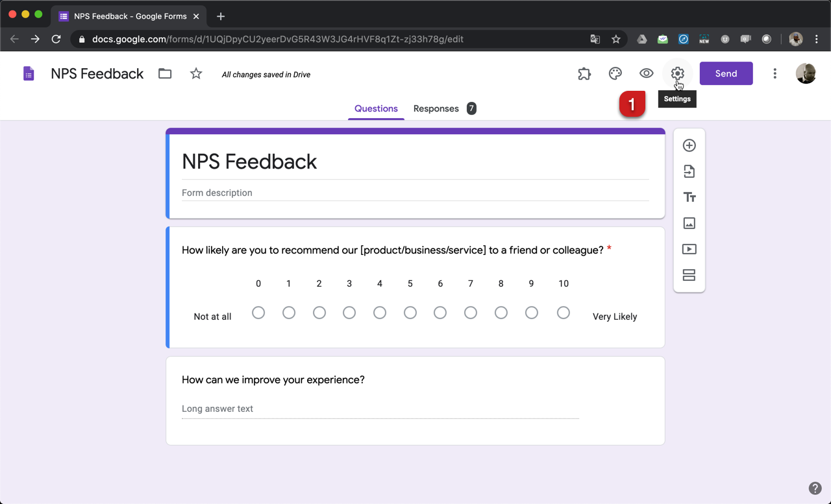
Task: Click the Move to folder icon
Action: pos(165,73)
